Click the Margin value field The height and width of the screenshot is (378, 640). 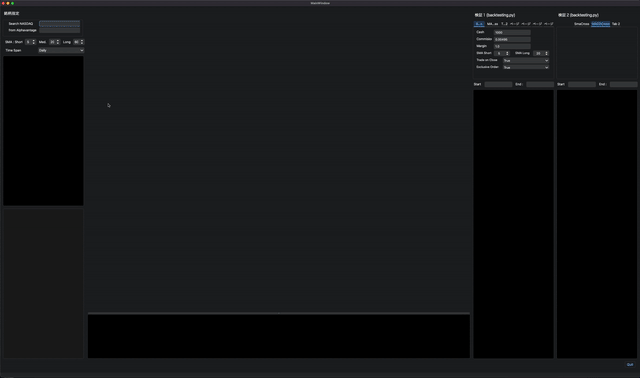point(512,46)
